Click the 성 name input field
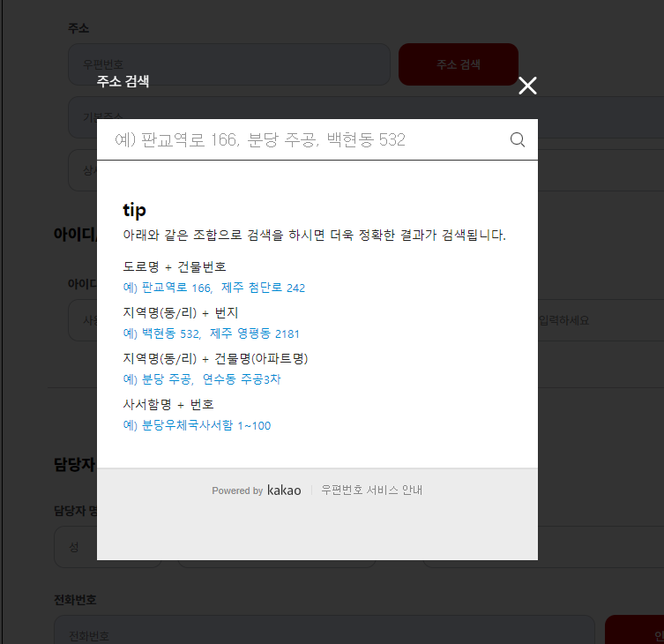This screenshot has width=664, height=644. click(x=108, y=547)
